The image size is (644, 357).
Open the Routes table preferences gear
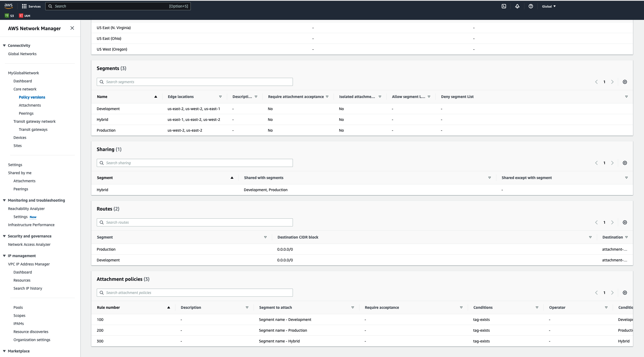pyautogui.click(x=625, y=222)
